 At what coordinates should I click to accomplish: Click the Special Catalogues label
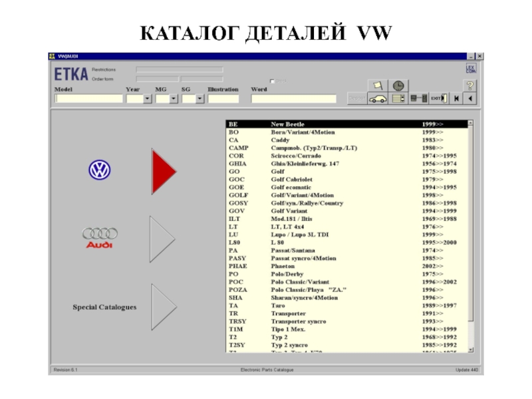click(104, 307)
